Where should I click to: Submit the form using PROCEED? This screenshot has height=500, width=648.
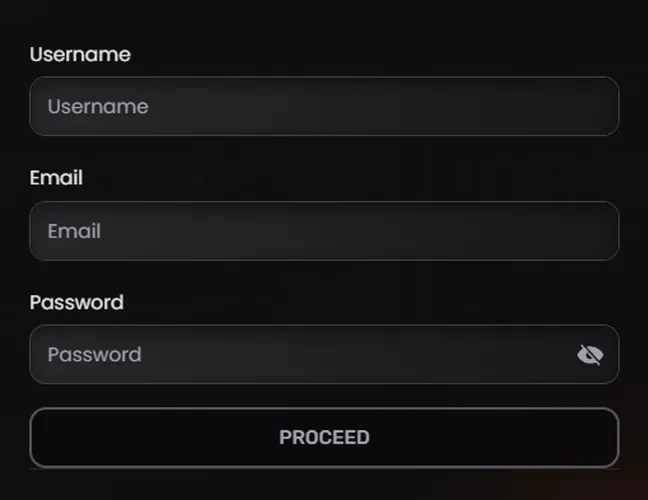click(x=324, y=437)
